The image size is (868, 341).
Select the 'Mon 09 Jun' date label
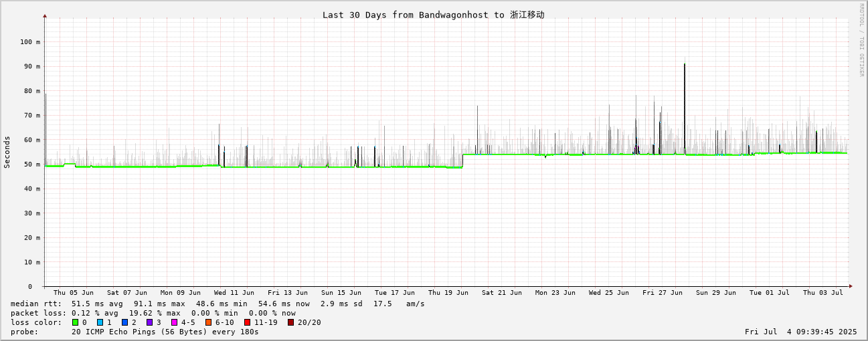181,293
